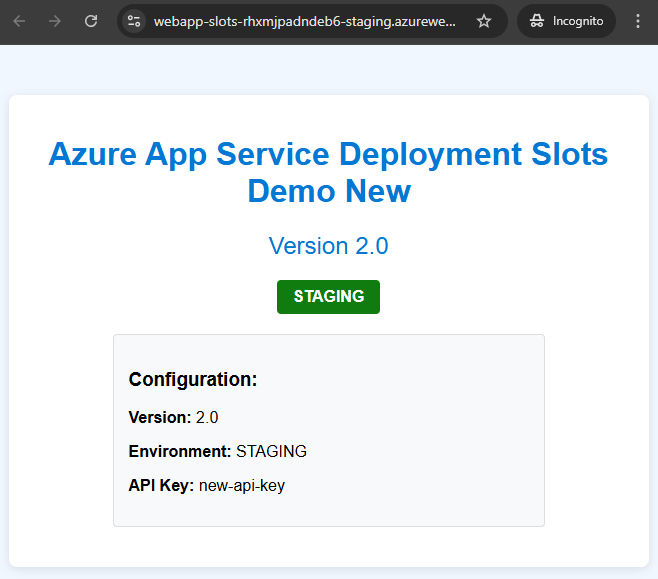Click the blue 'Version 2.0' subtitle
The height and width of the screenshot is (579, 658).
(x=329, y=246)
